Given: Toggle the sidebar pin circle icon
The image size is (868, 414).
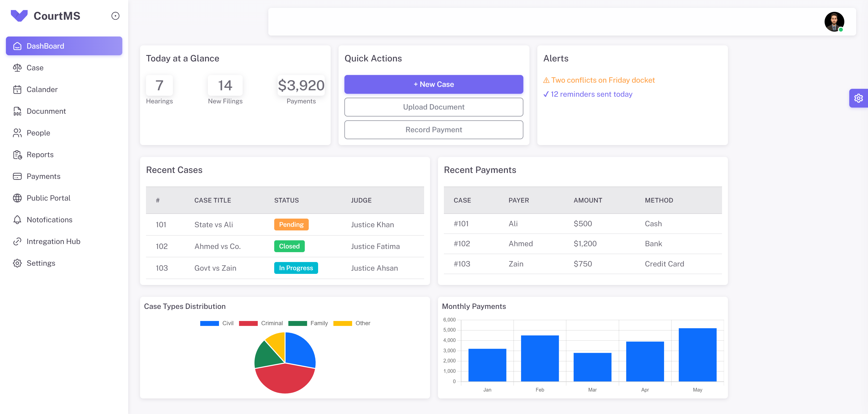Looking at the screenshot, I should coord(115,16).
